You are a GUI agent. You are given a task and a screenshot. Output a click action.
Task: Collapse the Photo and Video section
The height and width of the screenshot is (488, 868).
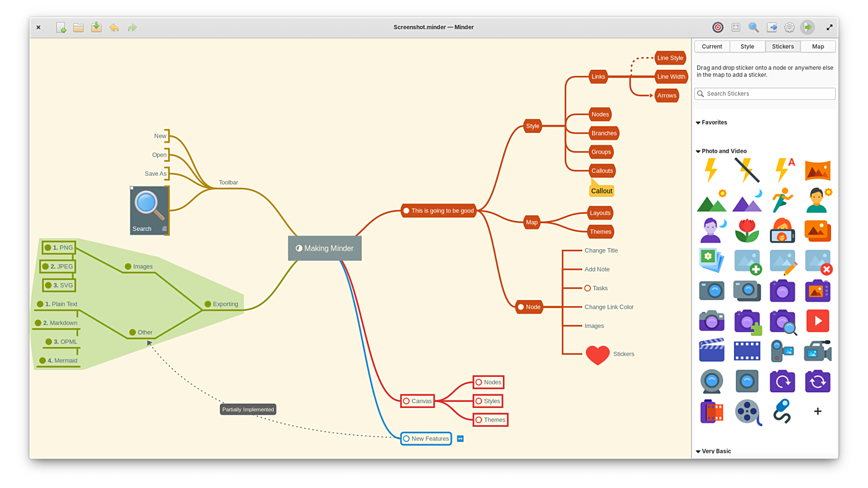point(698,152)
